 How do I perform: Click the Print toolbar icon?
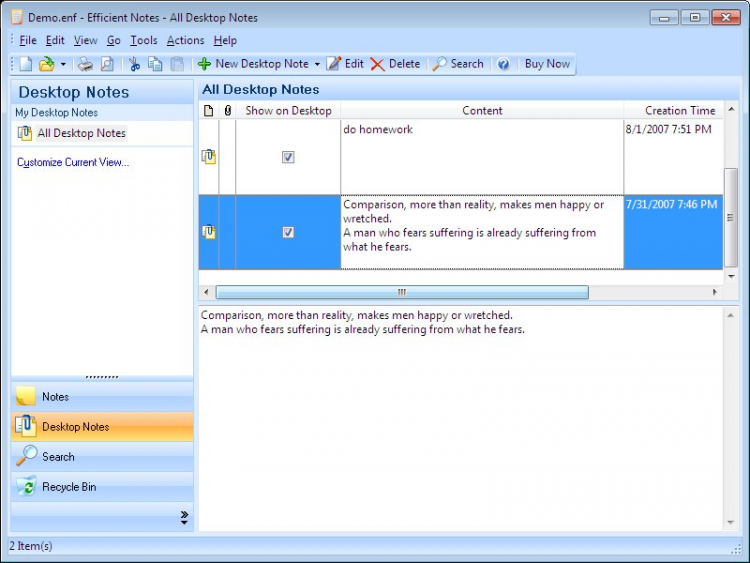coord(85,64)
